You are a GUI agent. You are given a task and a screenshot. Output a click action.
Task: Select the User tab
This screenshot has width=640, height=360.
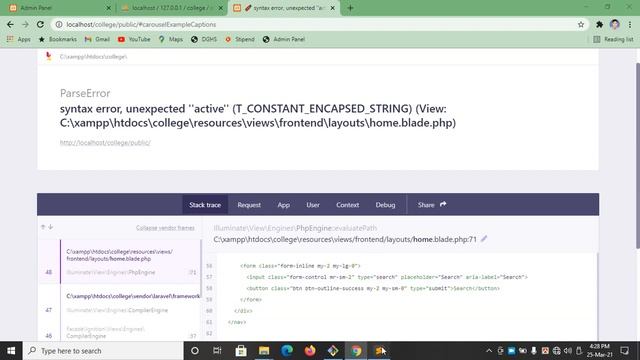tap(313, 204)
